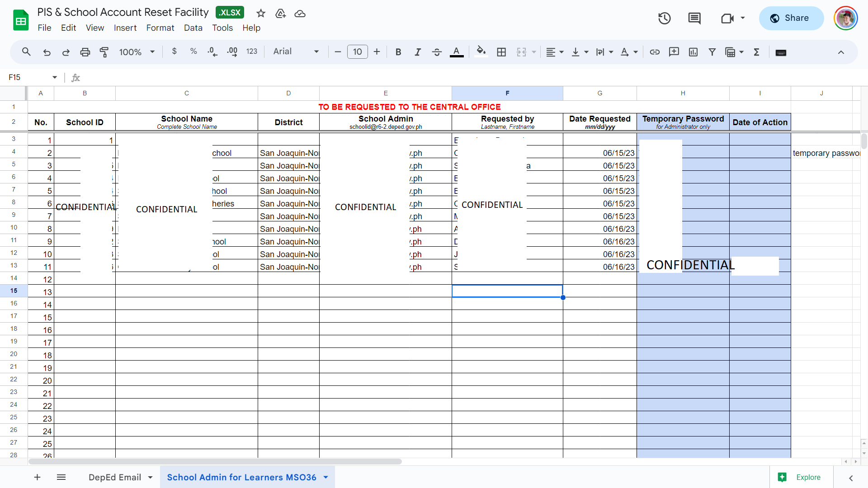This screenshot has height=488, width=868.
Task: Open the name box dropdown arrow
Action: 55,77
